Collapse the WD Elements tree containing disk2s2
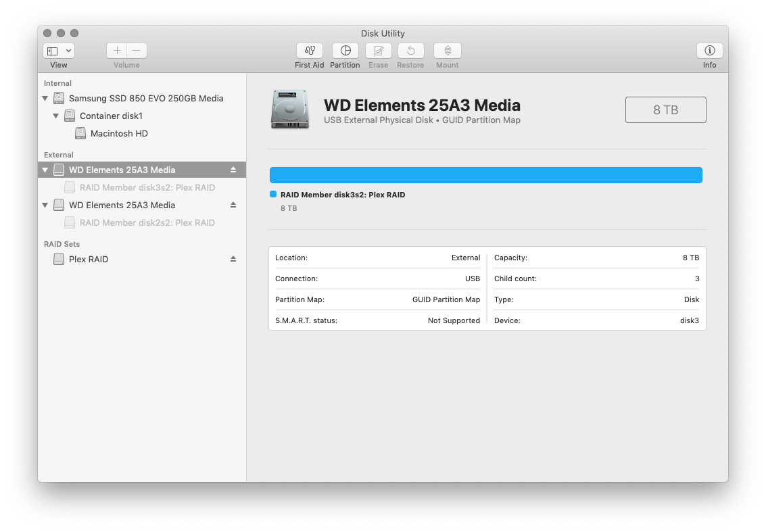The image size is (766, 532). pyautogui.click(x=45, y=205)
